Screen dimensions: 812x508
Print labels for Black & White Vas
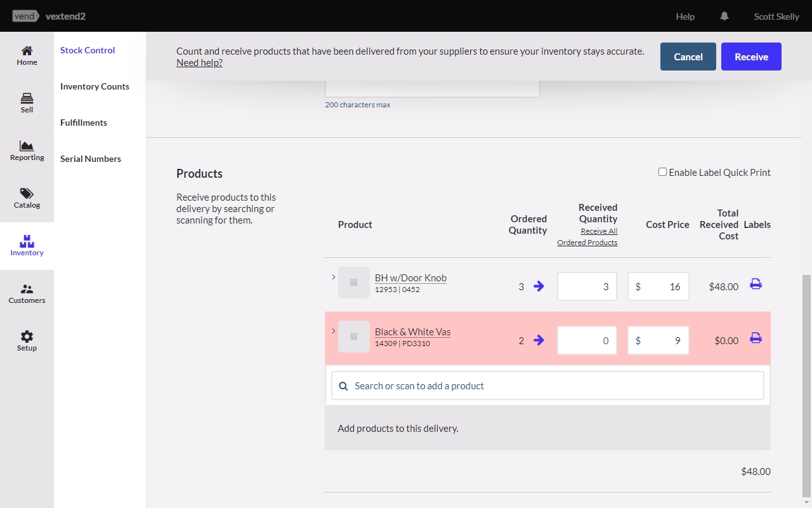(x=756, y=338)
